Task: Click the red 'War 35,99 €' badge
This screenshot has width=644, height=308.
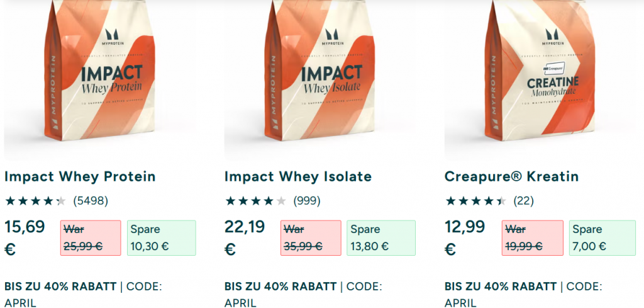Action: coord(311,238)
